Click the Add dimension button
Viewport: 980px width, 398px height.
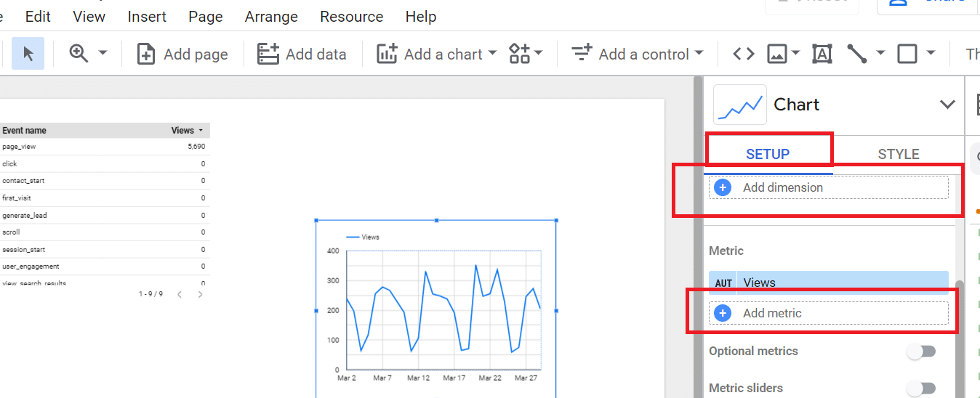click(829, 187)
